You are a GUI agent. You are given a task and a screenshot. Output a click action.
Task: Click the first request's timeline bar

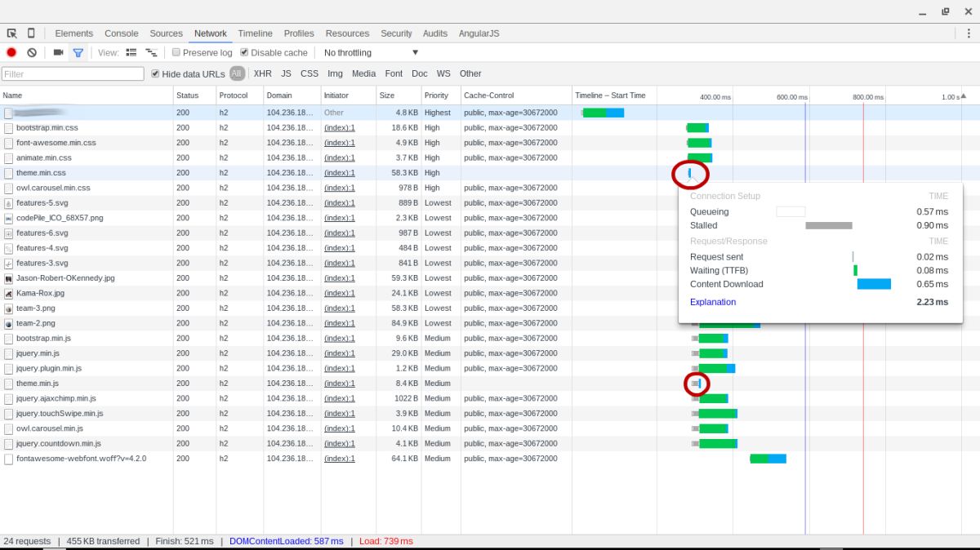tap(603, 113)
